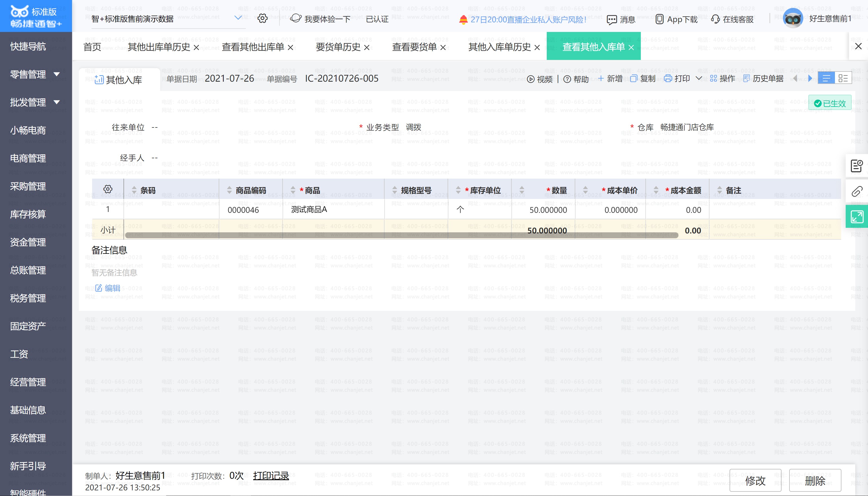Sort by 规格型号 column

[395, 190]
